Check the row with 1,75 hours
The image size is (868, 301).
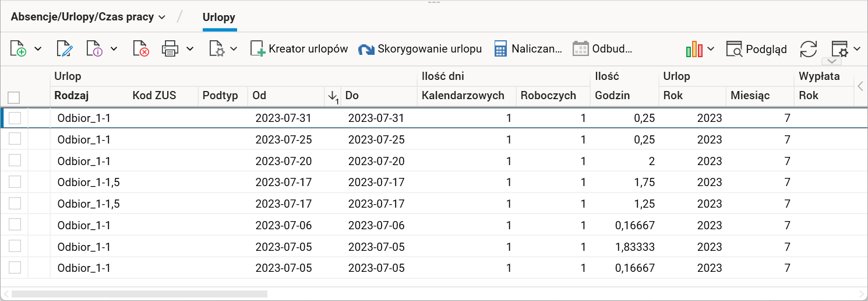pyautogui.click(x=15, y=182)
